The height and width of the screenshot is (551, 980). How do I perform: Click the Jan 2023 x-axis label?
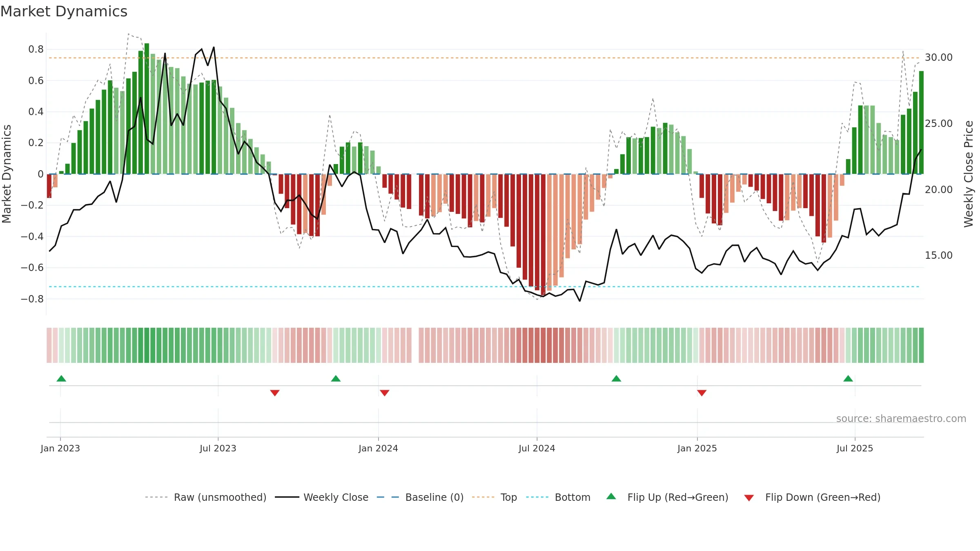click(60, 448)
